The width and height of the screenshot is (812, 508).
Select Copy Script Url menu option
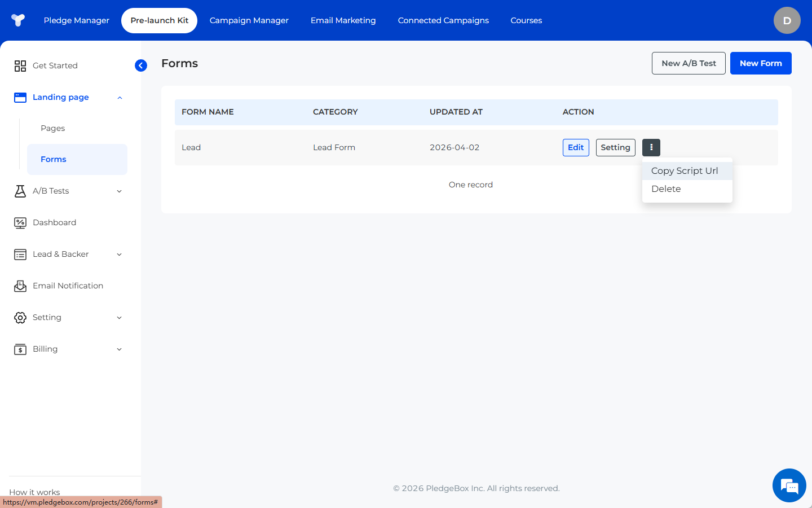click(685, 171)
